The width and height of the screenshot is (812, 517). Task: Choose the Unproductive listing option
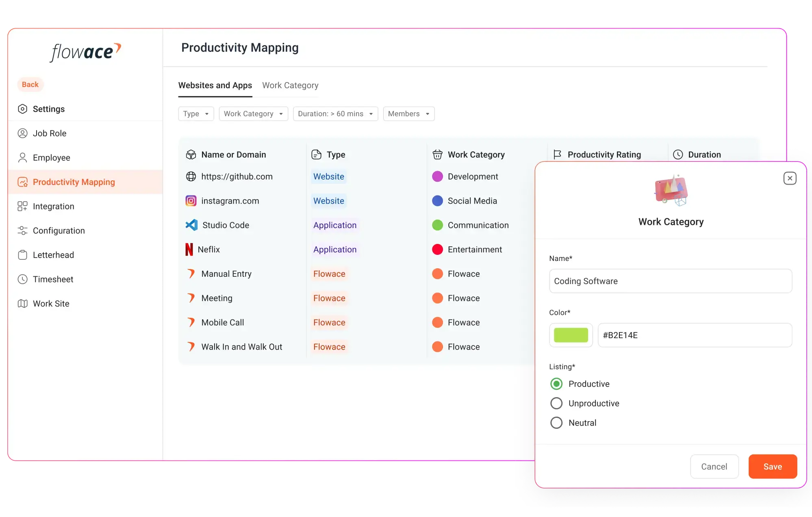click(x=556, y=403)
